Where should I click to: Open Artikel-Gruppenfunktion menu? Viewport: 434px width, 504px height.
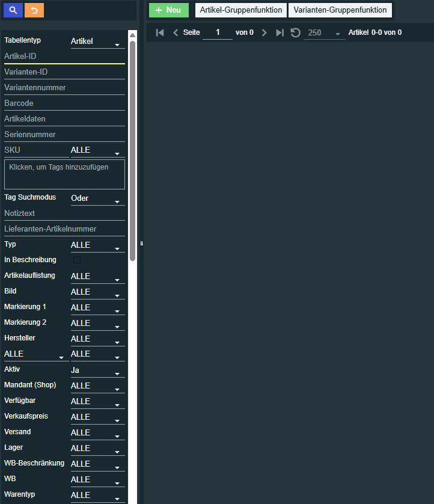pos(240,10)
